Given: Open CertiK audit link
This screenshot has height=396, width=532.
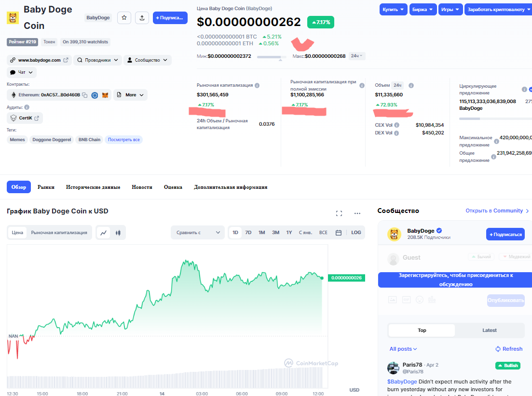Looking at the screenshot, I should (x=25, y=118).
